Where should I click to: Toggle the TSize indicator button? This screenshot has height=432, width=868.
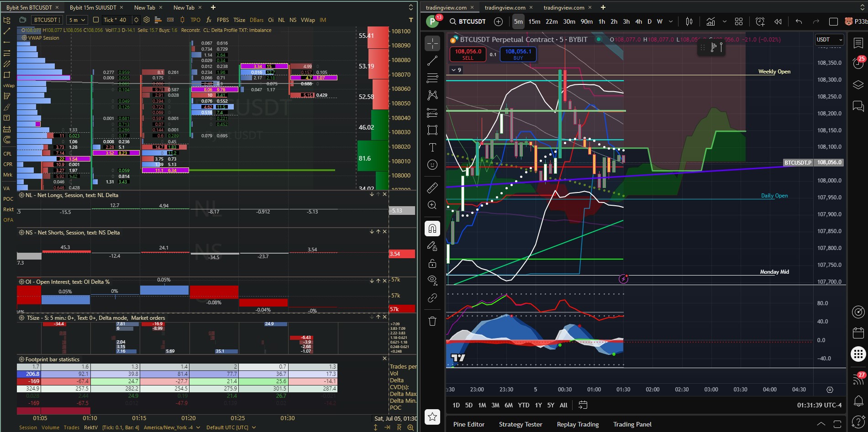pos(239,20)
